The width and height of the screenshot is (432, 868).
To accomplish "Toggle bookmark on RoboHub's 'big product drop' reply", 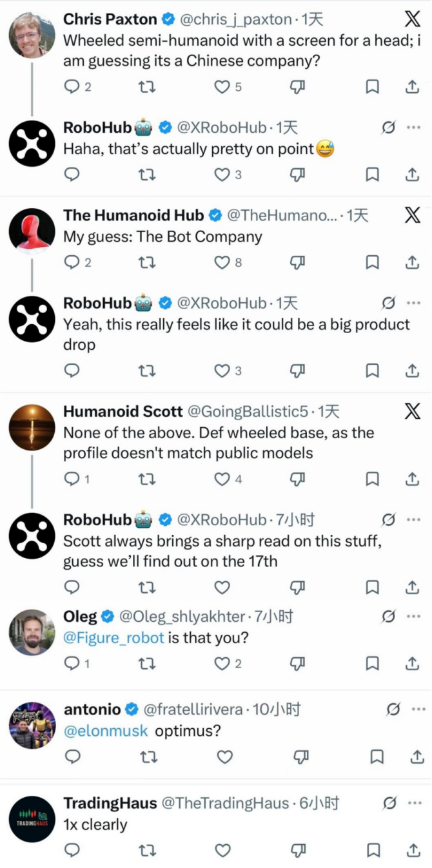I will (x=373, y=371).
